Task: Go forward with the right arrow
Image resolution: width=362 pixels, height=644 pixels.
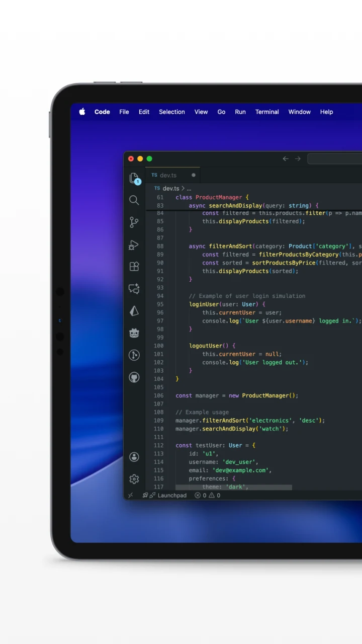Action: point(298,158)
